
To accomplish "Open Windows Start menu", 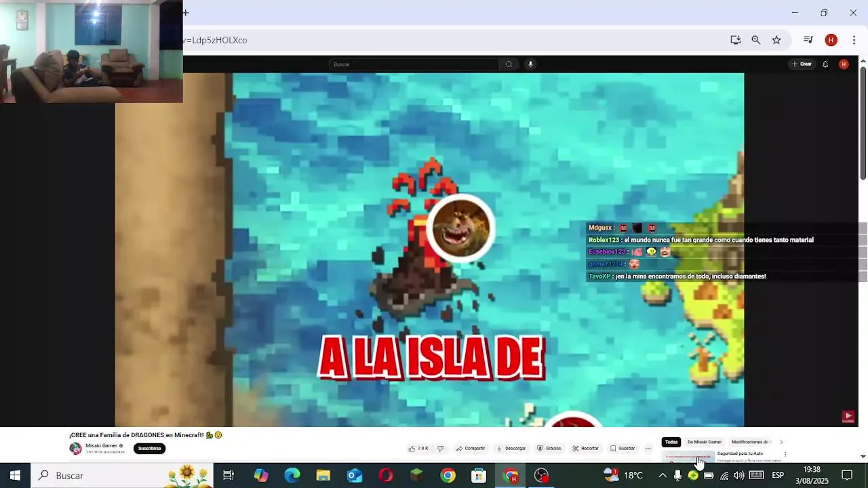I will click(x=15, y=475).
